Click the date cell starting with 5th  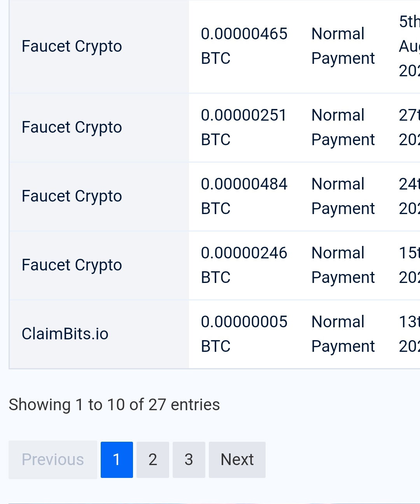coord(409,46)
